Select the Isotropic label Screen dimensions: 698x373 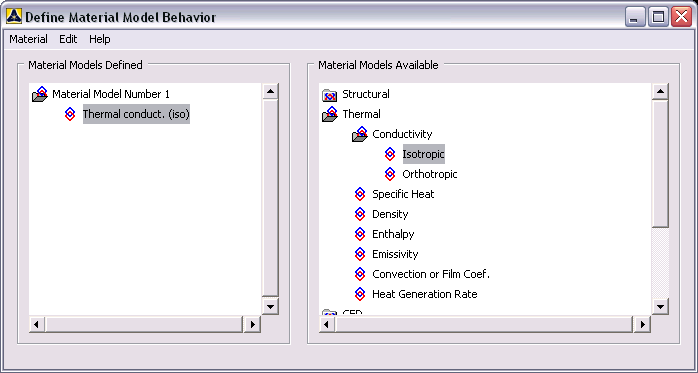tap(424, 154)
